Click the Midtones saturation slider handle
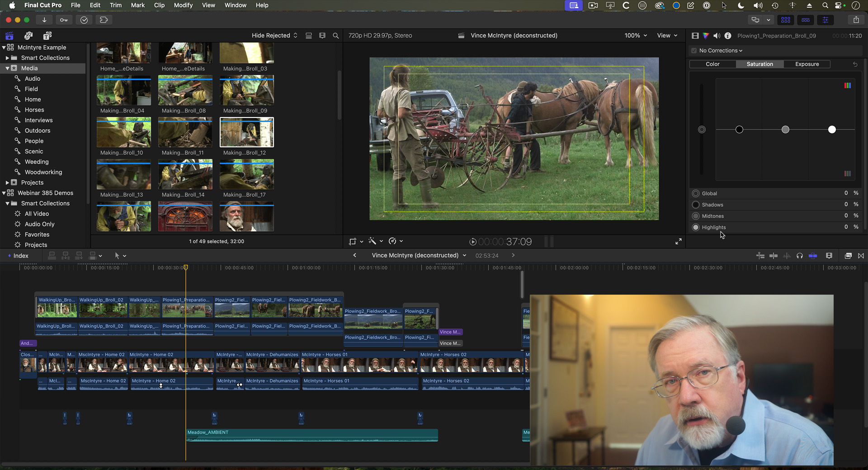The image size is (868, 470). [x=785, y=130]
